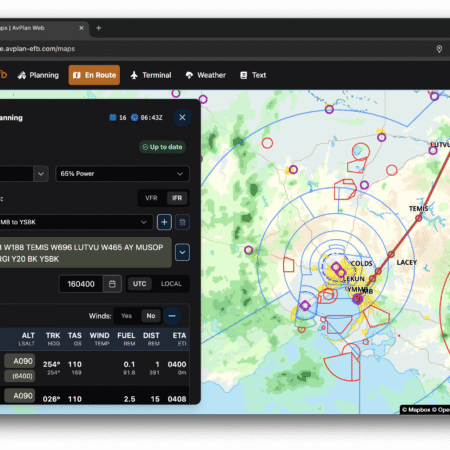
Task: Click the calendar icon next to 16
Action: click(113, 117)
